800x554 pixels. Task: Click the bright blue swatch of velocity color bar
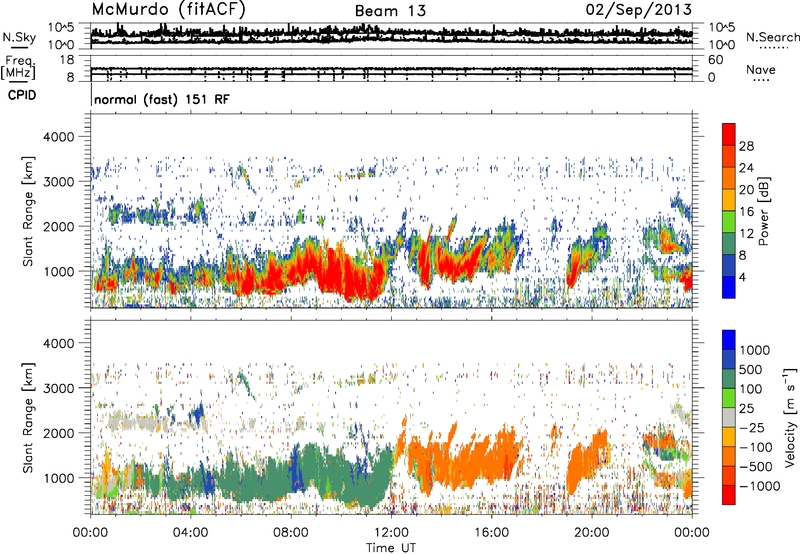coord(729,340)
